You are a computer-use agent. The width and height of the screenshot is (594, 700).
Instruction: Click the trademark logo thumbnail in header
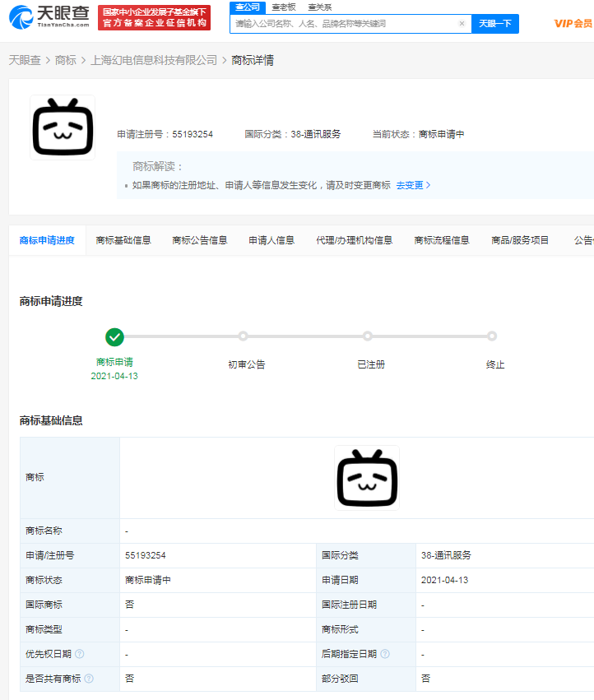[63, 127]
